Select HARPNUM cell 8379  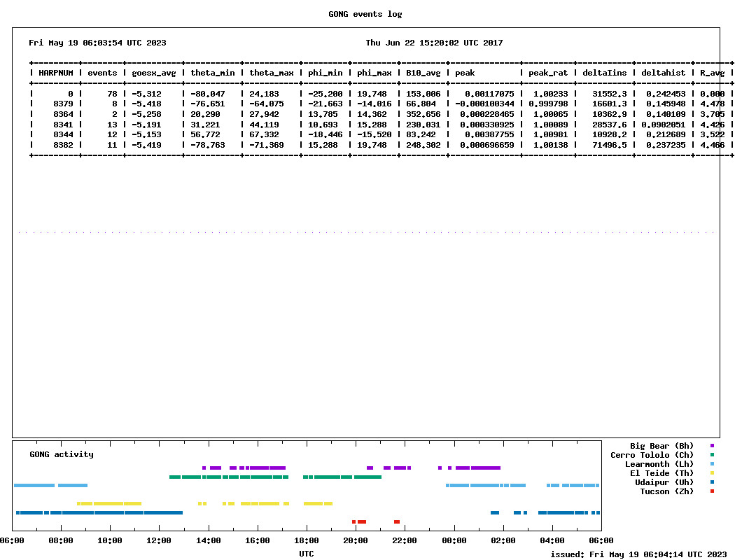[x=63, y=104]
